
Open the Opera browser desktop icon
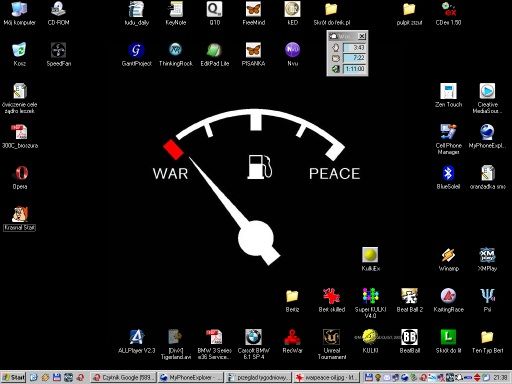click(20, 177)
